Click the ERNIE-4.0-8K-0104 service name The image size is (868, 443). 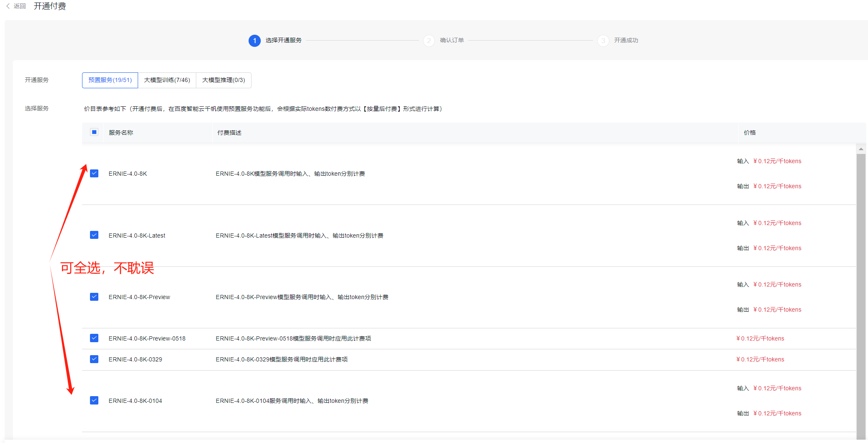pyautogui.click(x=135, y=401)
